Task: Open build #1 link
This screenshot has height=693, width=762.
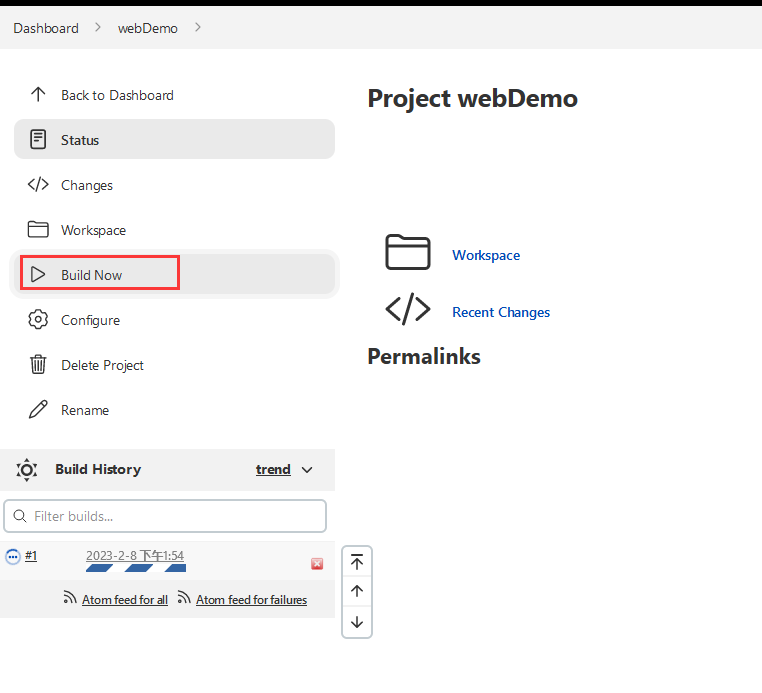Action: 31,555
